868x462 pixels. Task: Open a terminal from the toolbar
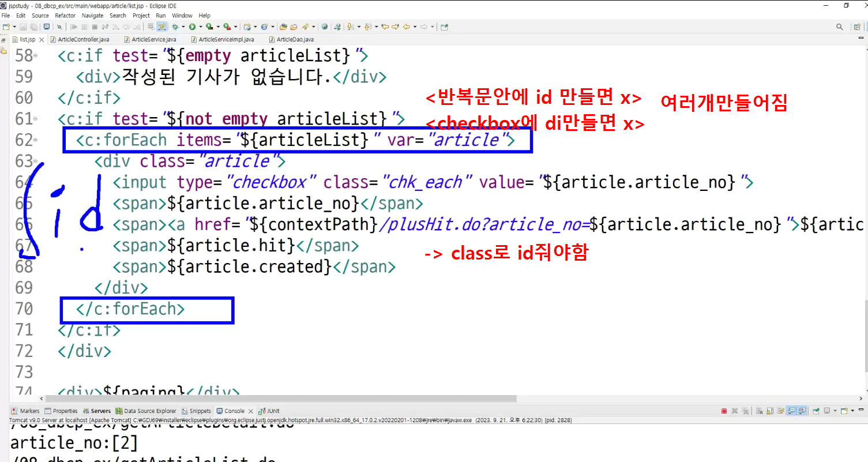(46, 27)
